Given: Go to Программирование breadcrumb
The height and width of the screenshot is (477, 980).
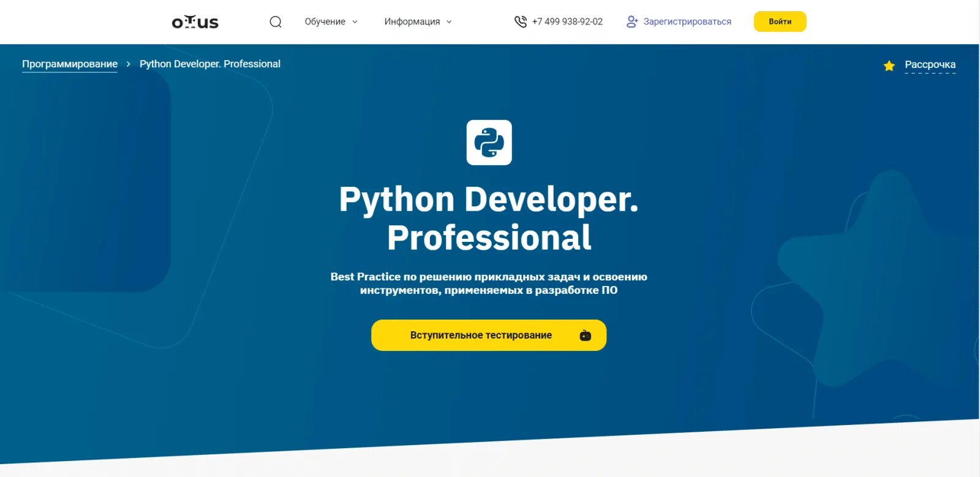Looking at the screenshot, I should point(70,64).
